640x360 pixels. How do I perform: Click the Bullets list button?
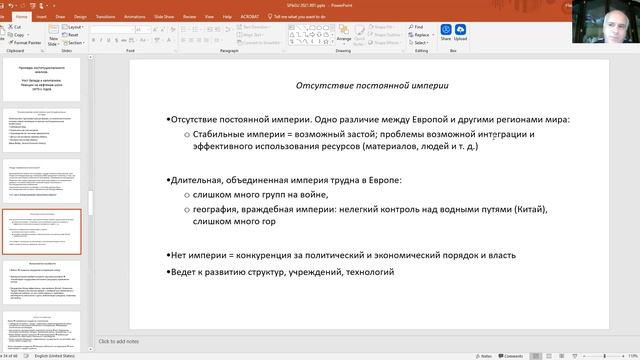(184, 30)
